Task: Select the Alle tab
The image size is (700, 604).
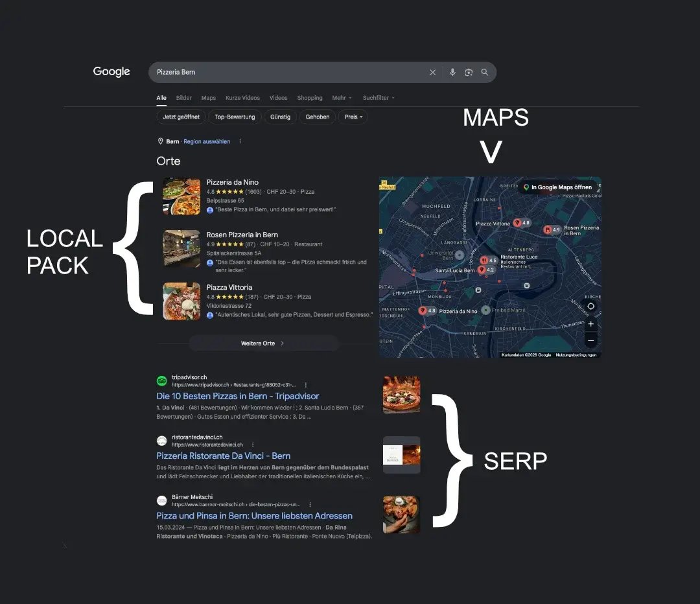Action: 161,98
